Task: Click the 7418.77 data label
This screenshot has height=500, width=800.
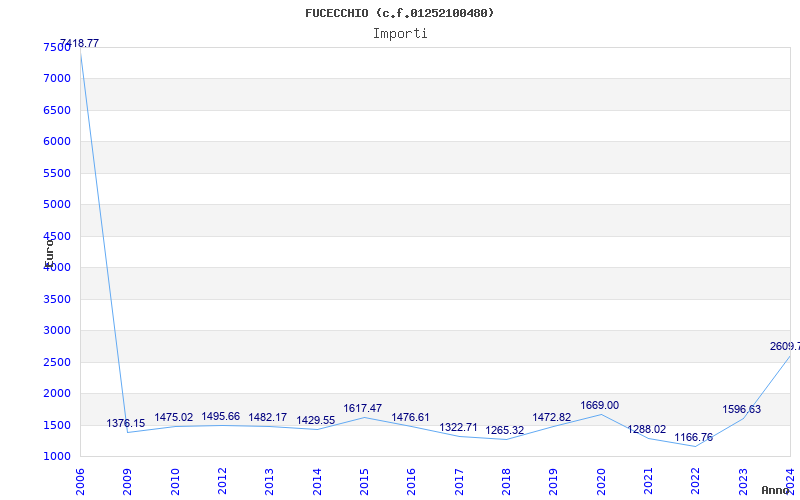Action: pyautogui.click(x=80, y=43)
